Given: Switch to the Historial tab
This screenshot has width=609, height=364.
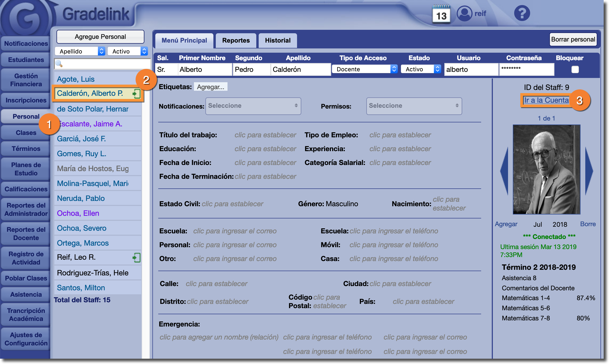Looking at the screenshot, I should point(278,40).
